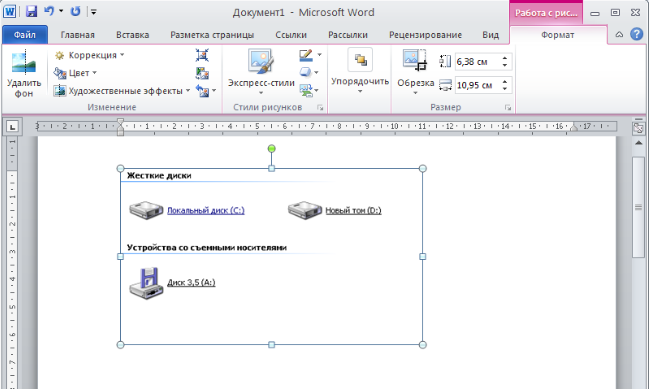Open the Цвет dropdown
Image resolution: width=649 pixels, height=391 pixels.
tap(75, 73)
